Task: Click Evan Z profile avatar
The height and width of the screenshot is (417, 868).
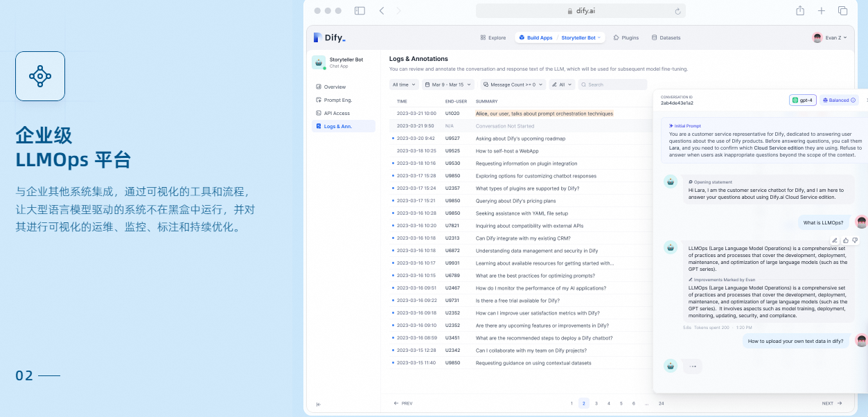Action: coord(817,37)
